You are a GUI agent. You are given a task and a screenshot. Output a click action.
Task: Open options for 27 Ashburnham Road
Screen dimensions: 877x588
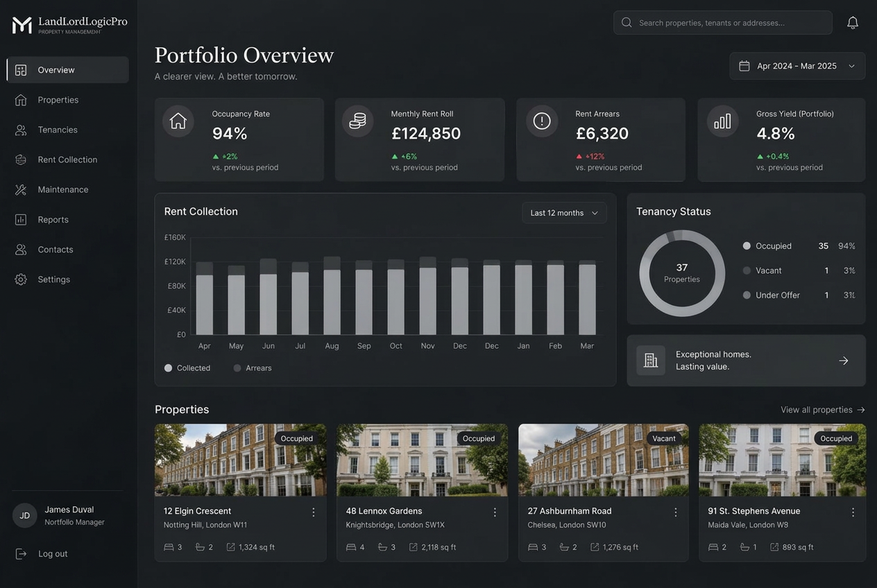676,512
